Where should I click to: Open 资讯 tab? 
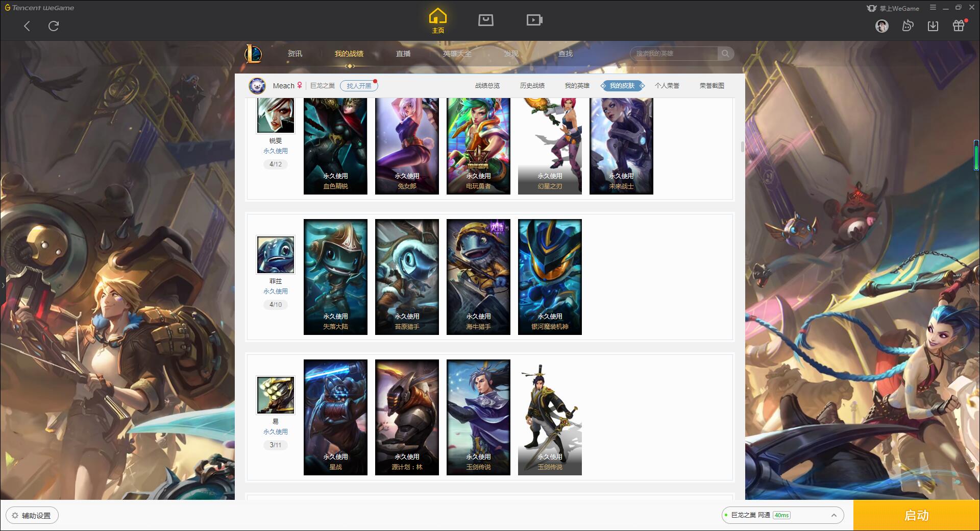coord(295,54)
